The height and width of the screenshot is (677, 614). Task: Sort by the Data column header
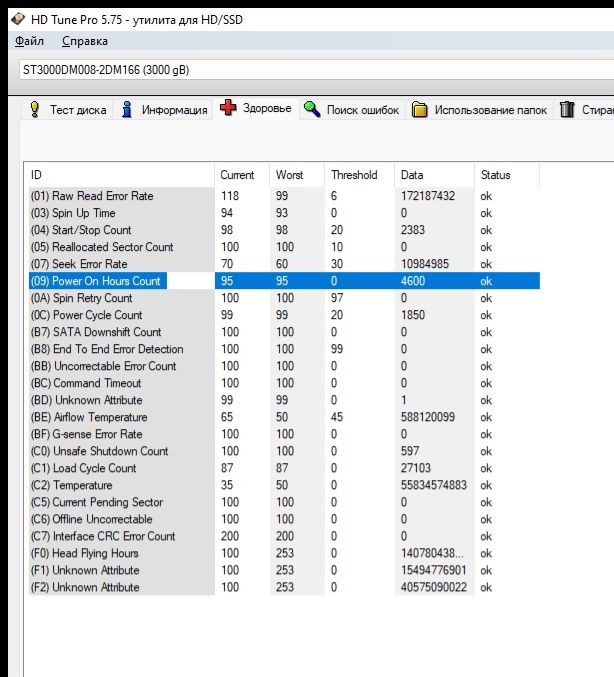pos(434,175)
